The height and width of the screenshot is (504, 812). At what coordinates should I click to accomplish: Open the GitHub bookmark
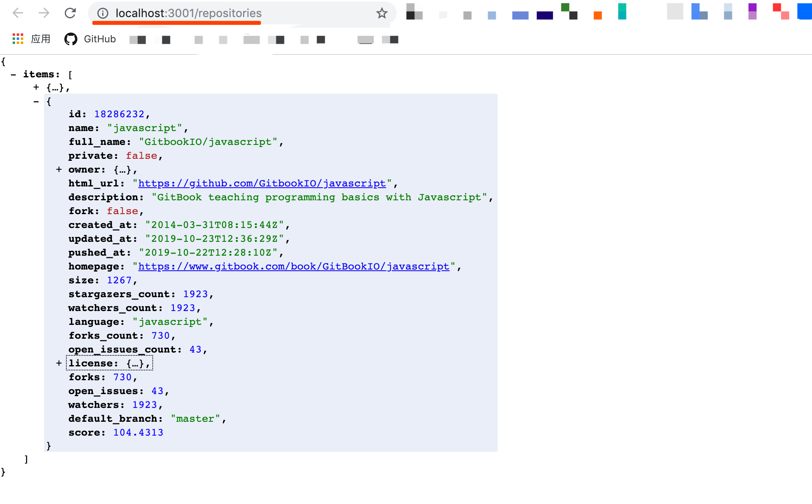pos(90,39)
